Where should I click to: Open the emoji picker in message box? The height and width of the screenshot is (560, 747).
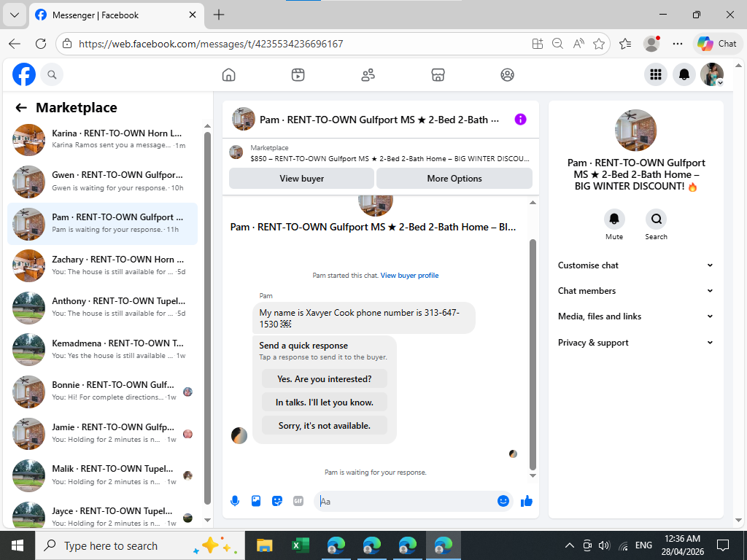click(x=503, y=501)
